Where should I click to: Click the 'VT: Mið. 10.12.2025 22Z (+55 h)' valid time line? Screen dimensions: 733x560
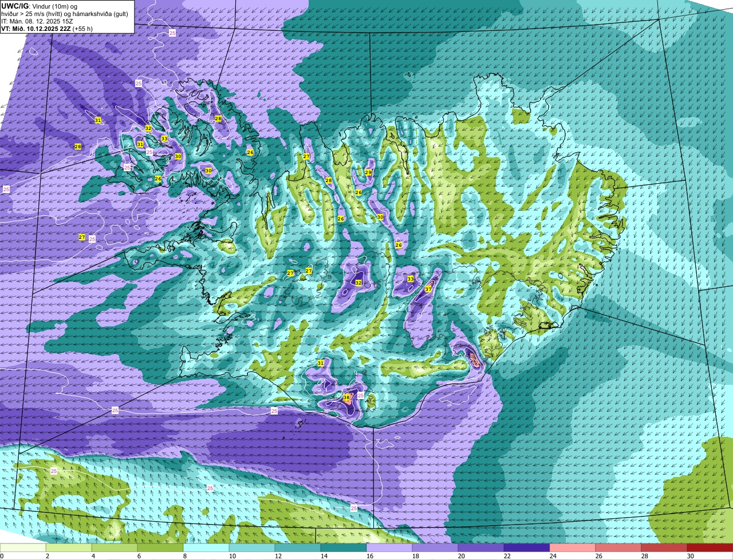coord(47,28)
